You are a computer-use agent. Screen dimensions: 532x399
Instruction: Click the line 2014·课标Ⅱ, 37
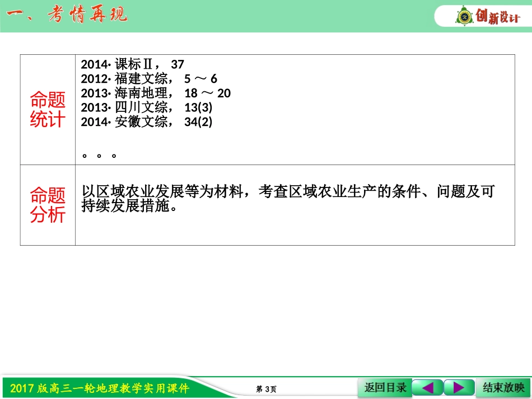132,64
